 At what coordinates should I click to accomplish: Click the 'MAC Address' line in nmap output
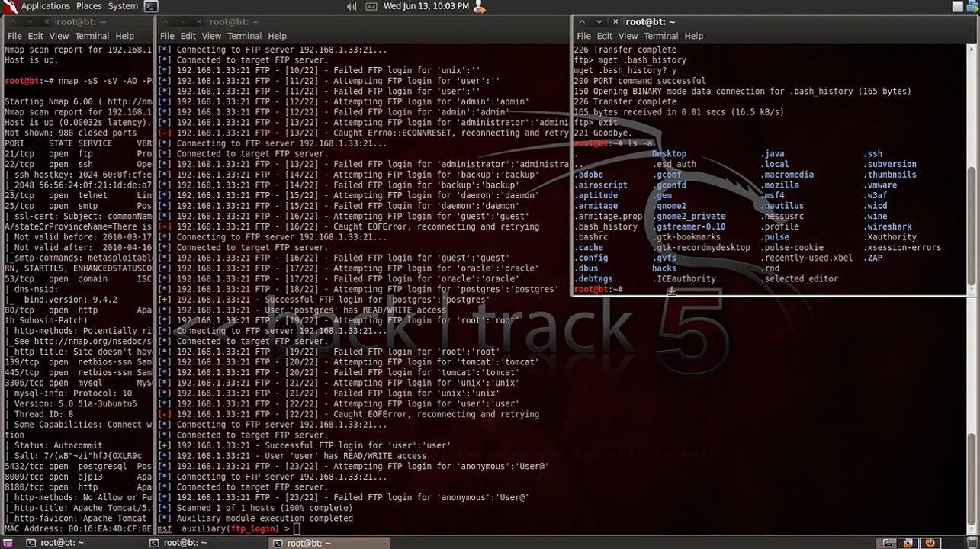pos(78,528)
